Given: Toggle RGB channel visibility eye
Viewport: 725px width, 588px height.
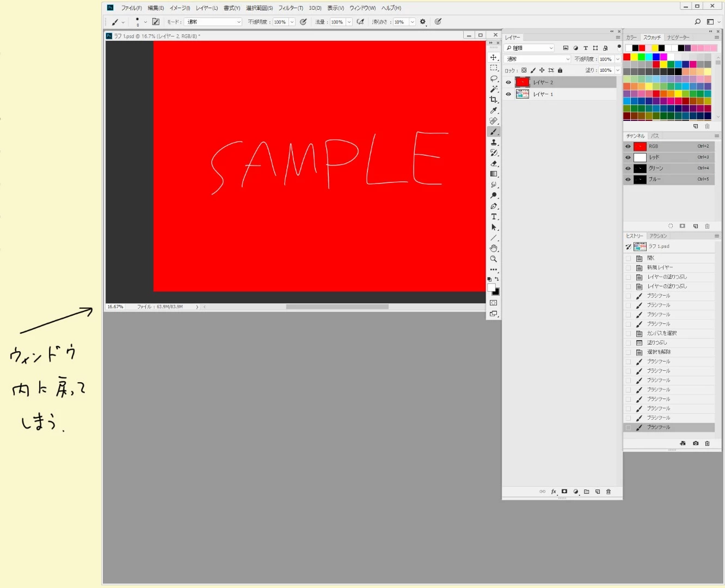Looking at the screenshot, I should coord(628,146).
